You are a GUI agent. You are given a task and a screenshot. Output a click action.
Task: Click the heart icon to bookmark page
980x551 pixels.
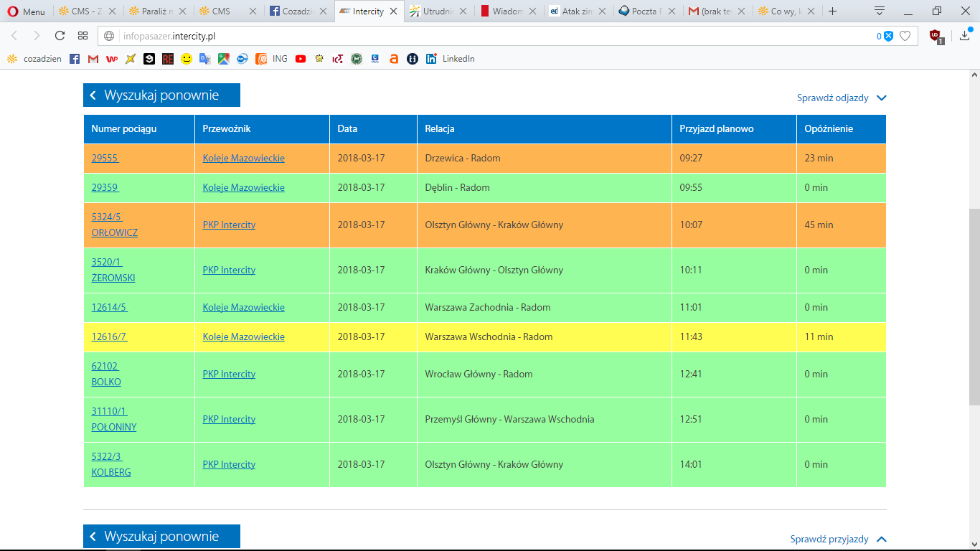click(x=905, y=36)
